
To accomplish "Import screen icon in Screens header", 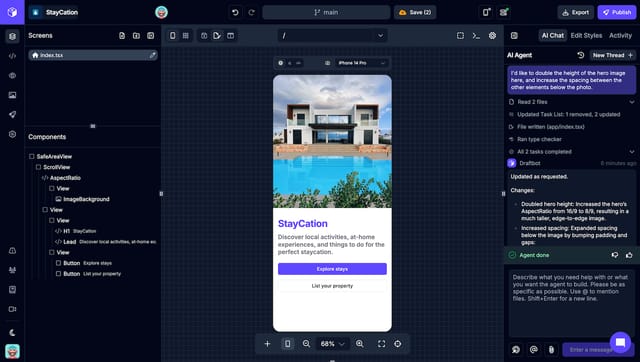I will tap(151, 36).
